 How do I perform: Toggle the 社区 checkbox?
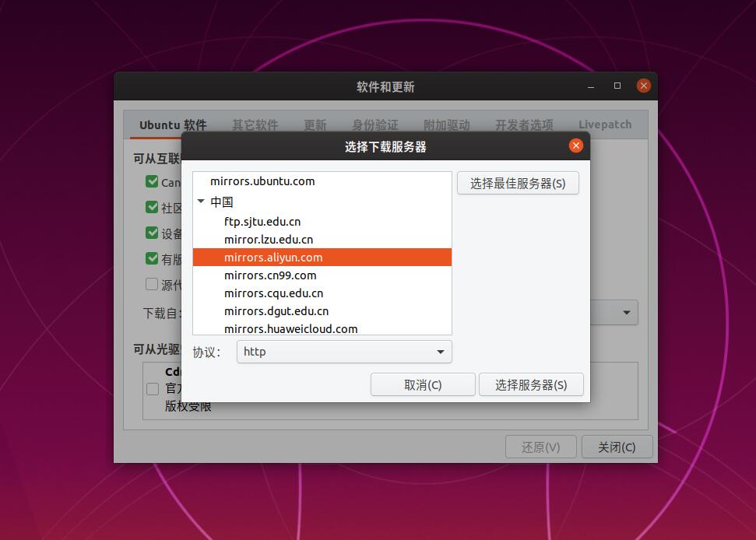[152, 207]
